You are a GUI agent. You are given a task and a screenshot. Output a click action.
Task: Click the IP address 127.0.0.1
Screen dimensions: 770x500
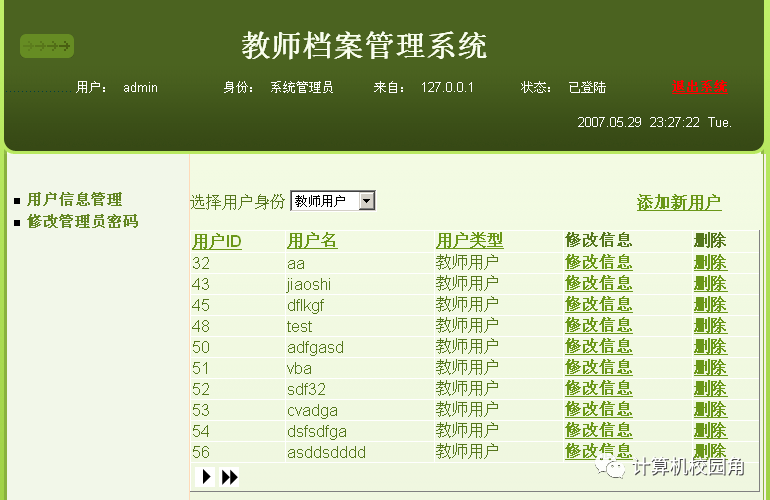point(447,87)
